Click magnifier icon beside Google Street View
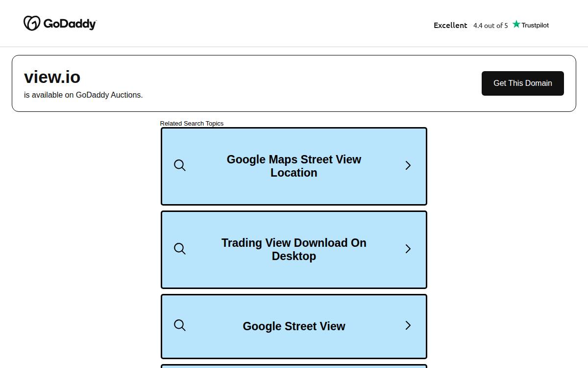 (x=180, y=325)
